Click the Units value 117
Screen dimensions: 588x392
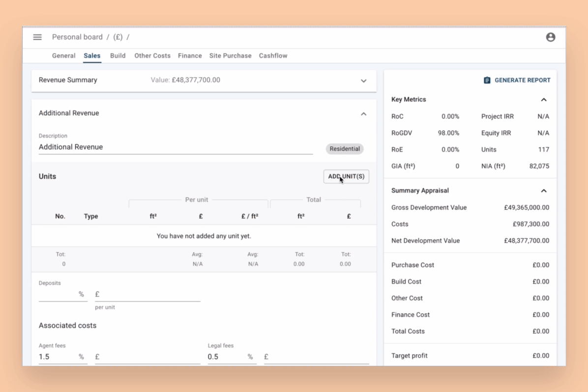point(543,149)
